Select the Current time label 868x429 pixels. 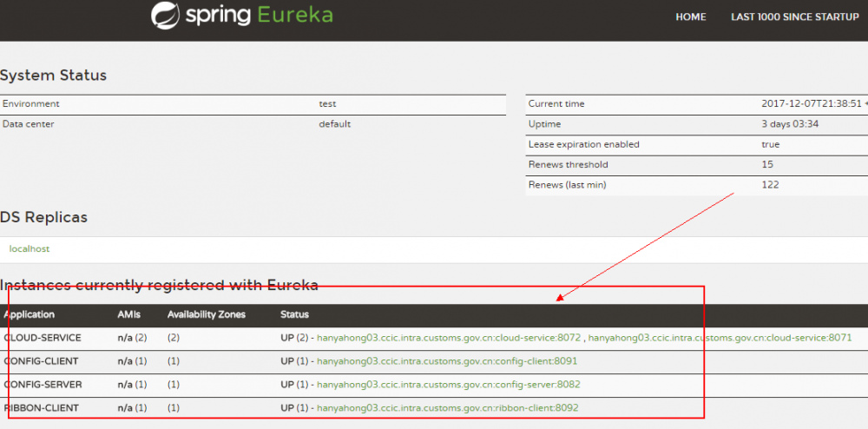(556, 104)
